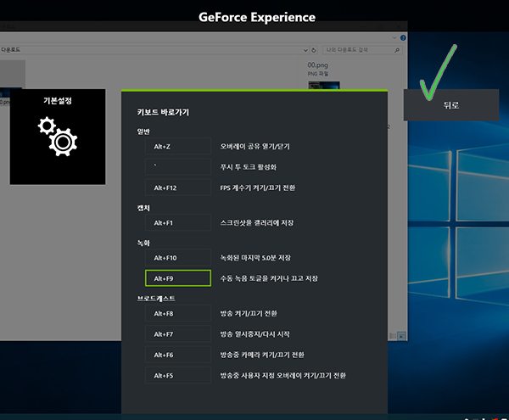Click the 방송중 카메라 켜기/끄기 전환 label
Screen dimensions: 509x420
click(x=262, y=355)
